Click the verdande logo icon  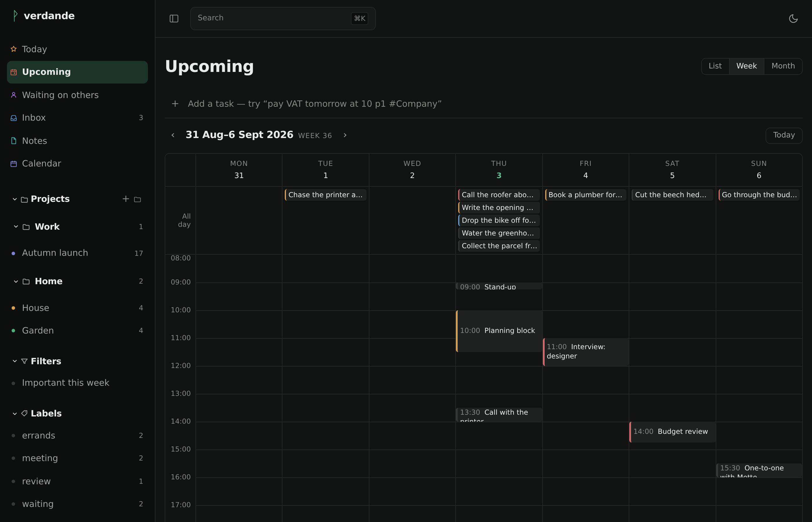tap(15, 16)
